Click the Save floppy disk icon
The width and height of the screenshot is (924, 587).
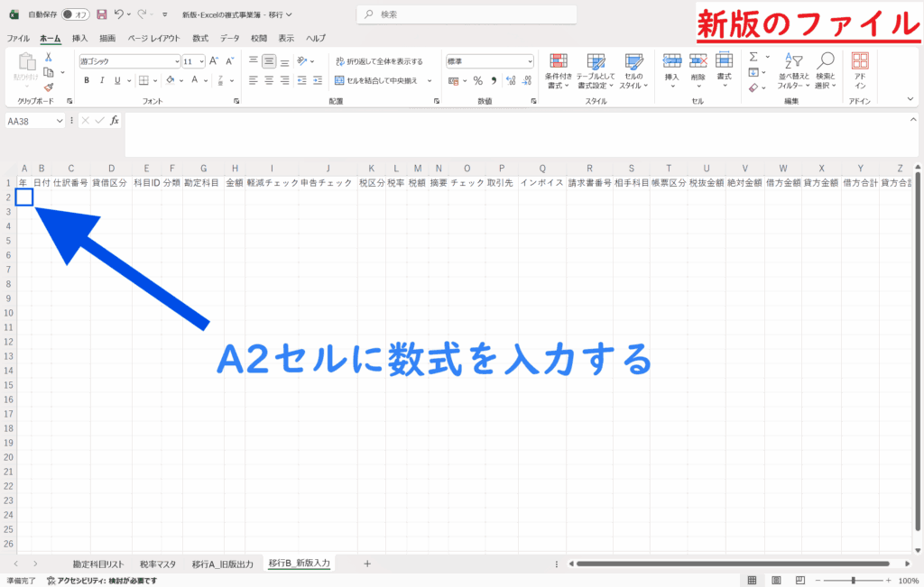coord(101,14)
